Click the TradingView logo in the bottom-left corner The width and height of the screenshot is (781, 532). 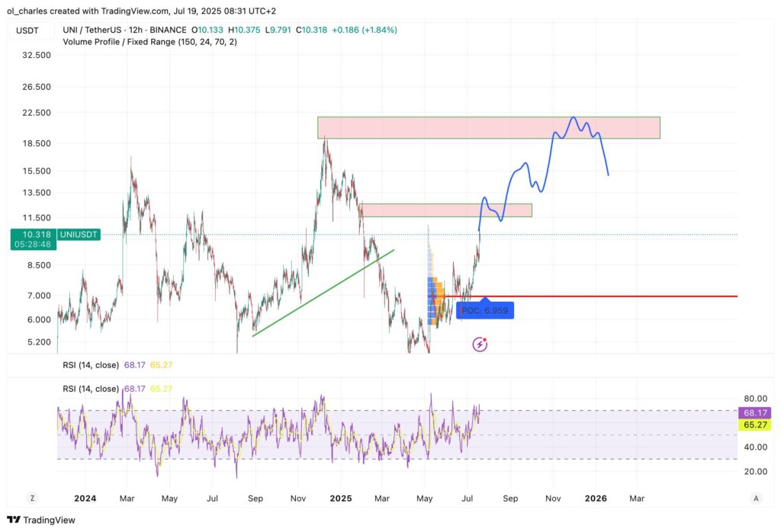click(x=39, y=519)
